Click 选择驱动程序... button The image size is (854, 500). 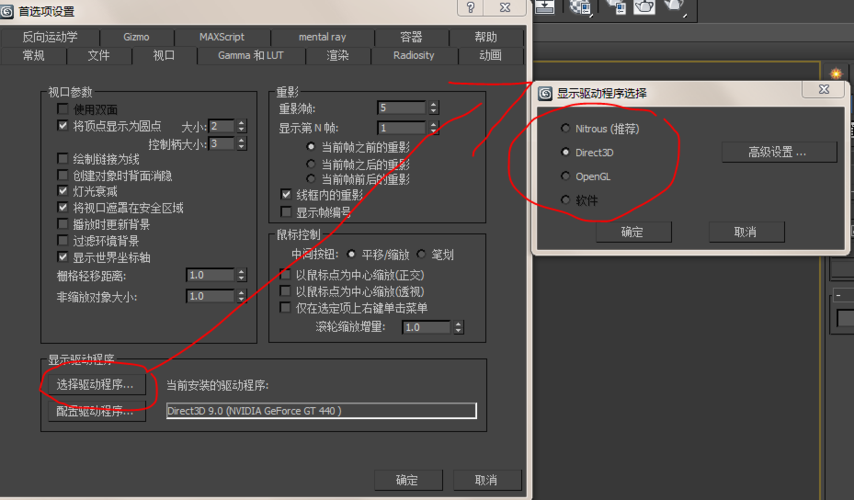coord(97,385)
